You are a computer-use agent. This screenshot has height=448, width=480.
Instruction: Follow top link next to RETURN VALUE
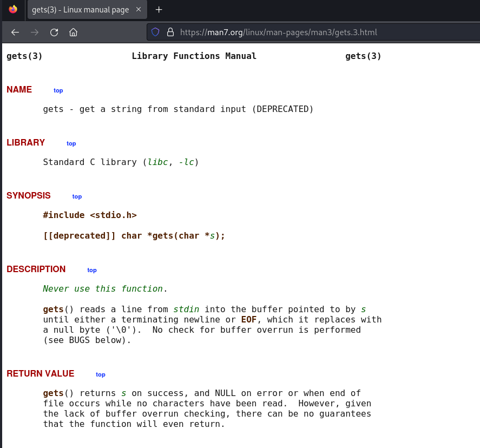(x=101, y=374)
